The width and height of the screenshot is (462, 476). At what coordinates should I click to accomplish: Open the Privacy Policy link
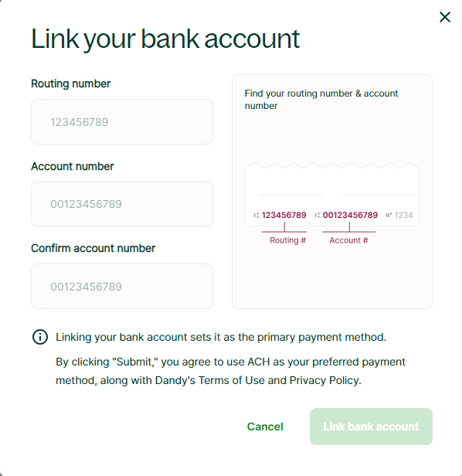coord(324,380)
